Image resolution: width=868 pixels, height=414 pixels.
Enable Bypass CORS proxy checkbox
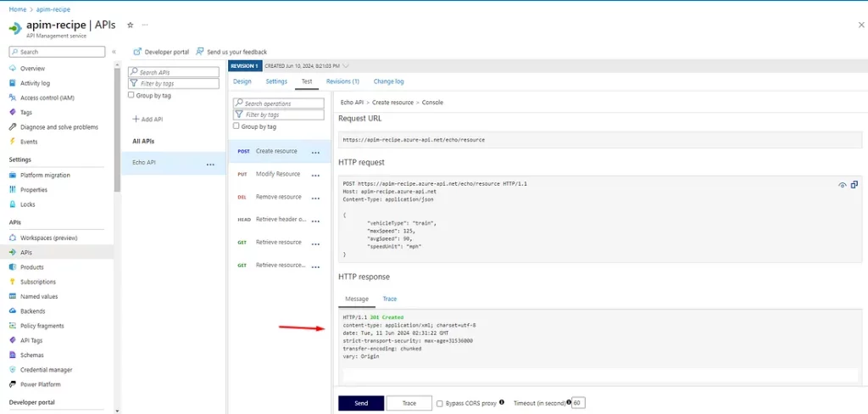pos(440,404)
